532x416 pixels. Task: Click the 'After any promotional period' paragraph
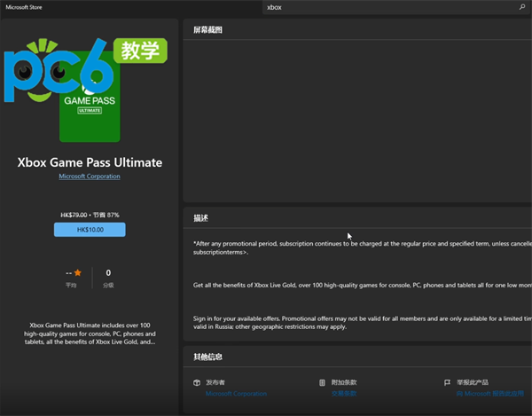click(x=363, y=247)
